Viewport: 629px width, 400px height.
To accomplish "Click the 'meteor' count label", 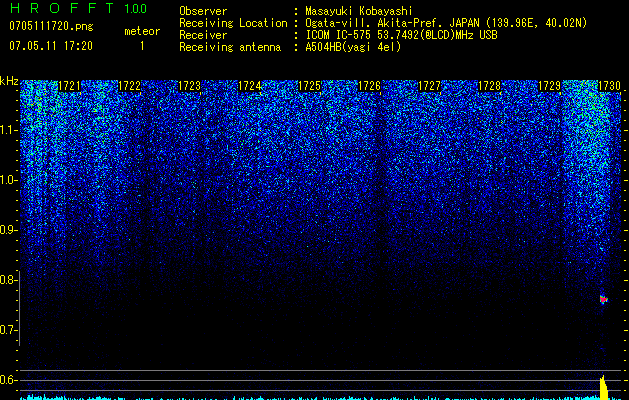I will click(x=142, y=31).
